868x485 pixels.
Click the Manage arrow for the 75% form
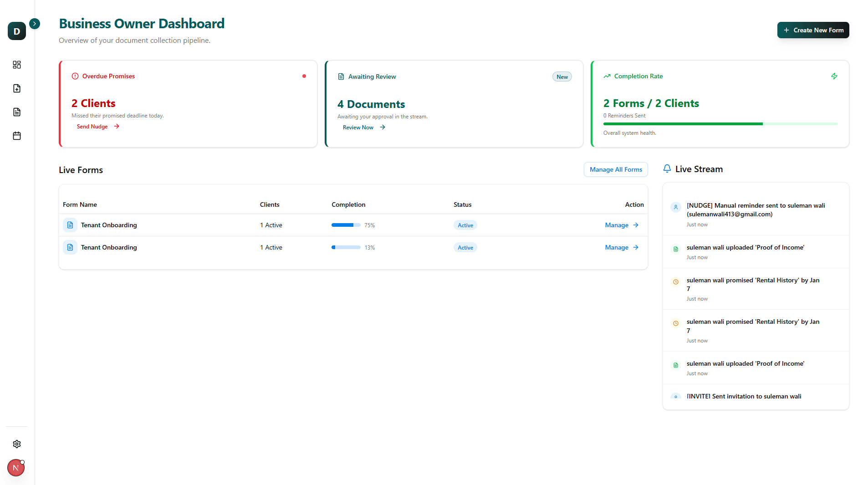pyautogui.click(x=635, y=225)
